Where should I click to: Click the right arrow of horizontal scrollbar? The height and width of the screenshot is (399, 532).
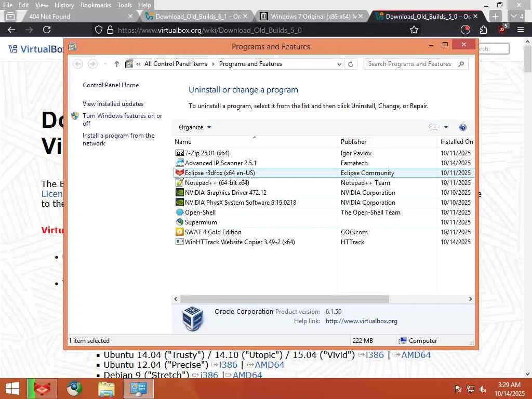tap(470, 299)
